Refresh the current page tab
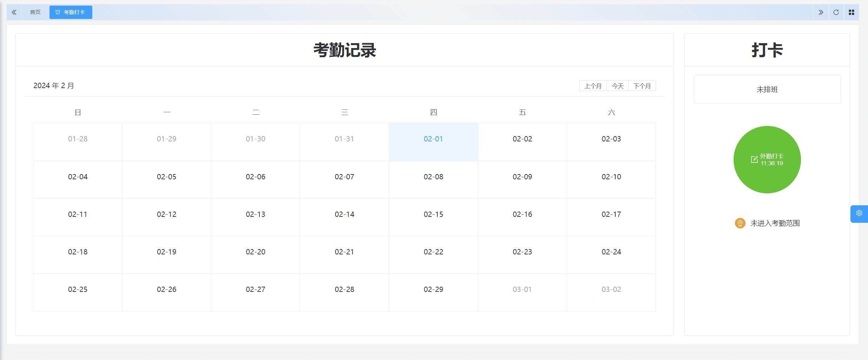868x360 pixels. pyautogui.click(x=836, y=12)
